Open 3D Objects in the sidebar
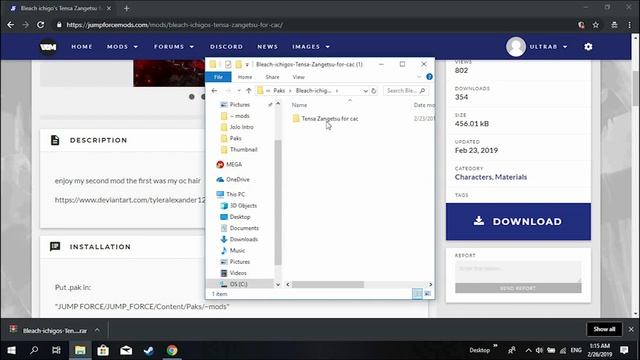 tap(243, 206)
